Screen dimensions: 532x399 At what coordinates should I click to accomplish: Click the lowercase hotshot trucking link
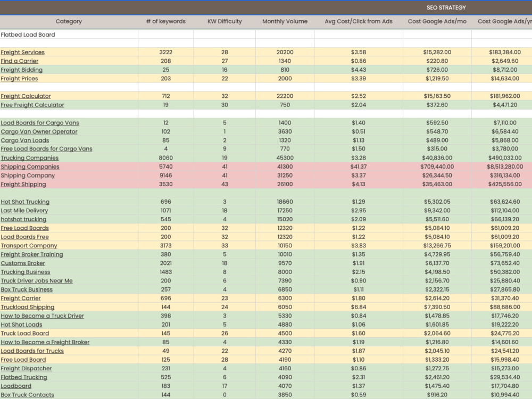tap(23, 220)
